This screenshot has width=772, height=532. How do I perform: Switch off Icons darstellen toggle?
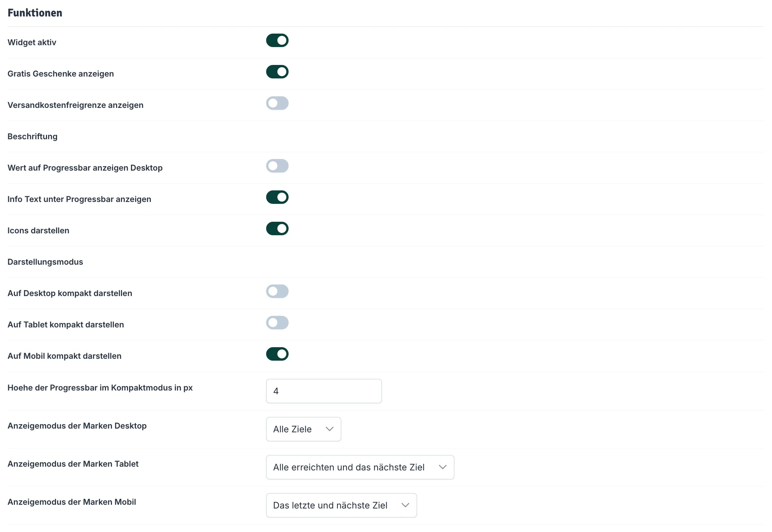(x=277, y=228)
